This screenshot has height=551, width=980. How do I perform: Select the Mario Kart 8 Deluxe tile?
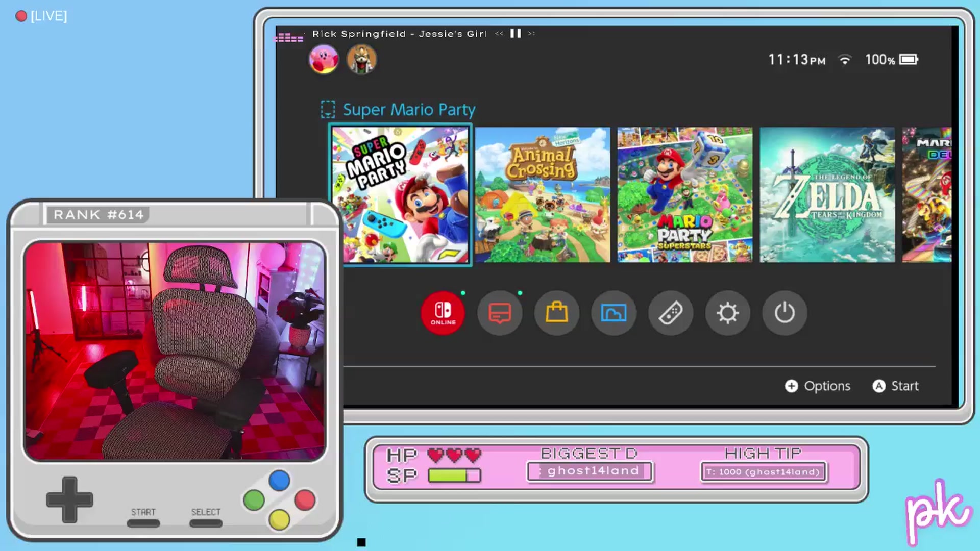(x=927, y=194)
